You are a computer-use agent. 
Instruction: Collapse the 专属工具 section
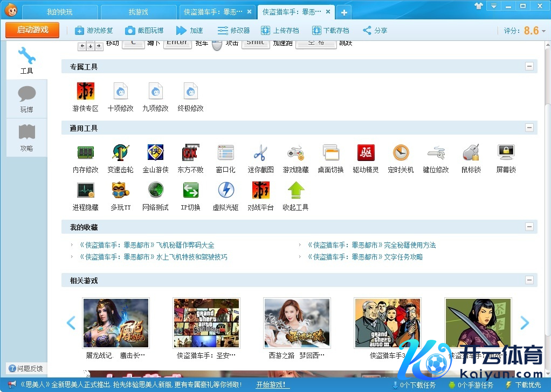click(x=529, y=67)
